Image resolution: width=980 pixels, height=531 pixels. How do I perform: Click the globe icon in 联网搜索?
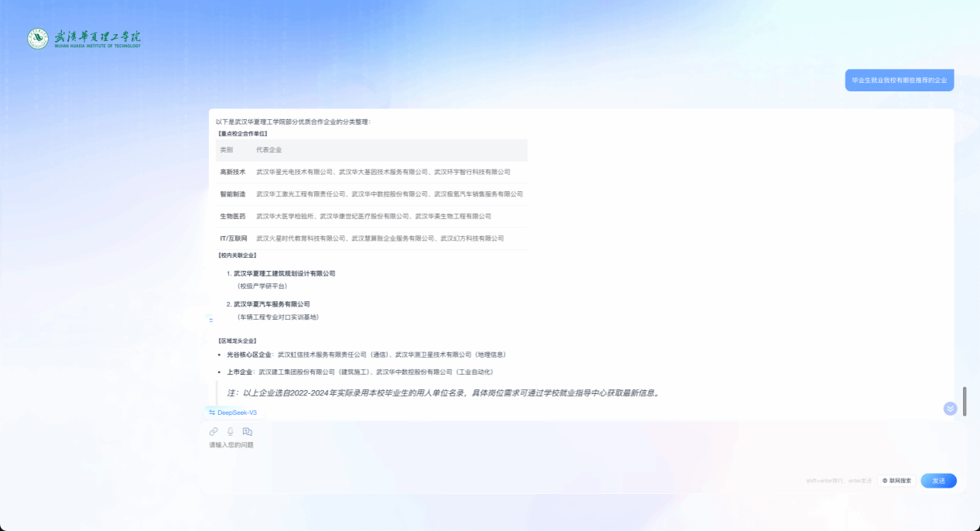point(885,481)
